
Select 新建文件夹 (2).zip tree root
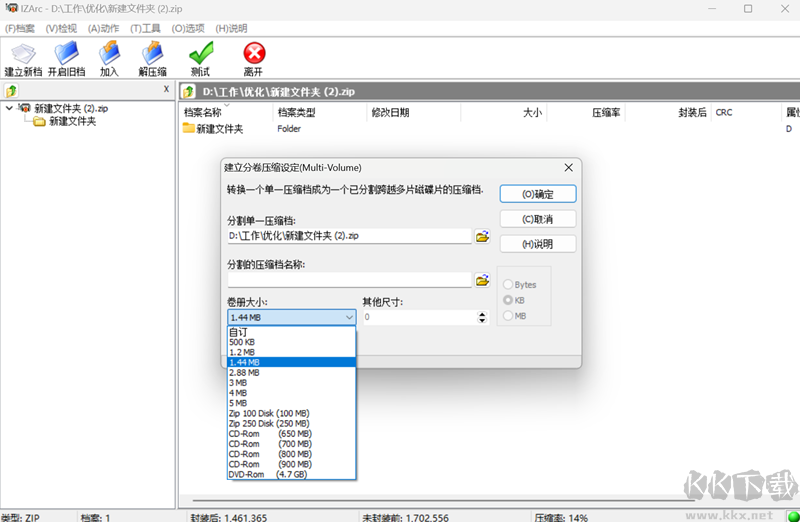(71, 108)
